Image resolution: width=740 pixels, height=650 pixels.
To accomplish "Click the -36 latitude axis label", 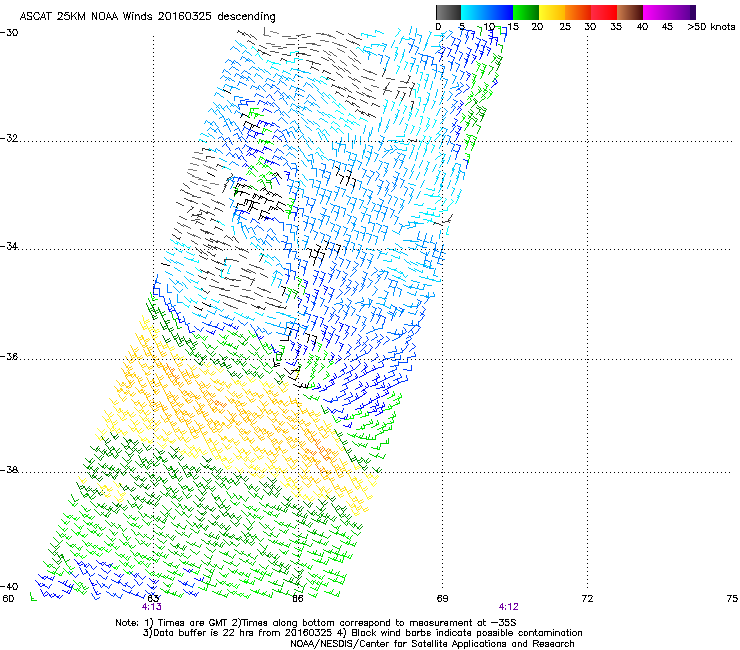I will (9, 356).
